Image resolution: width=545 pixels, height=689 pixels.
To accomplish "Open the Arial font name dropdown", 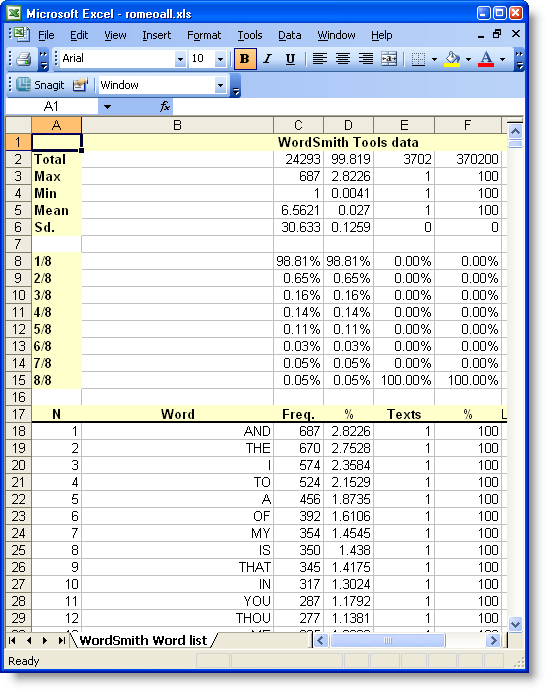I will point(180,59).
